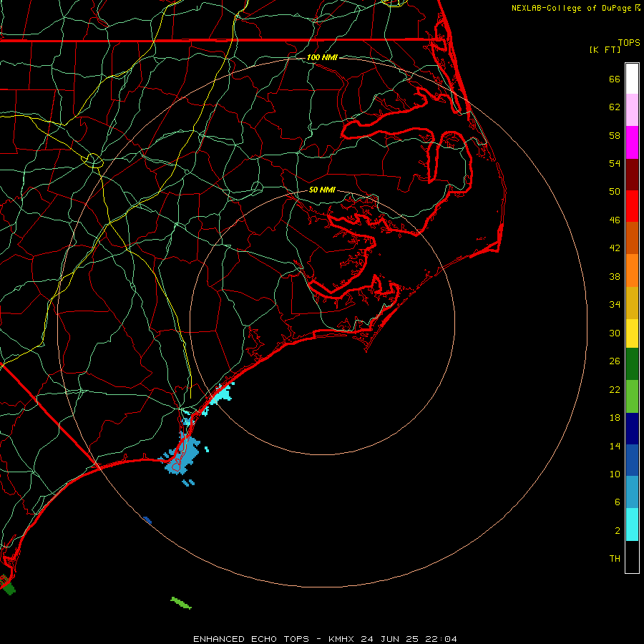Screen dimensions: 644x644
Task: Click the '24 JUN 25' date text
Action: coord(390,639)
